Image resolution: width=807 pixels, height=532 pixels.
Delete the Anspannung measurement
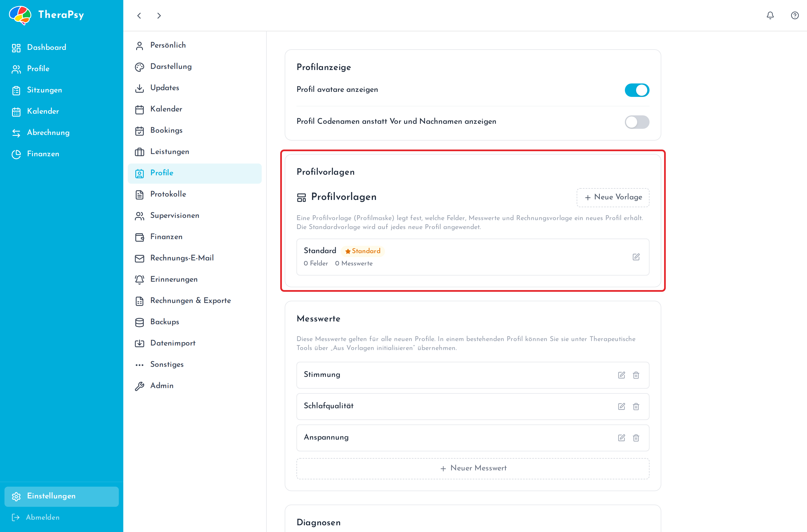[x=636, y=438]
